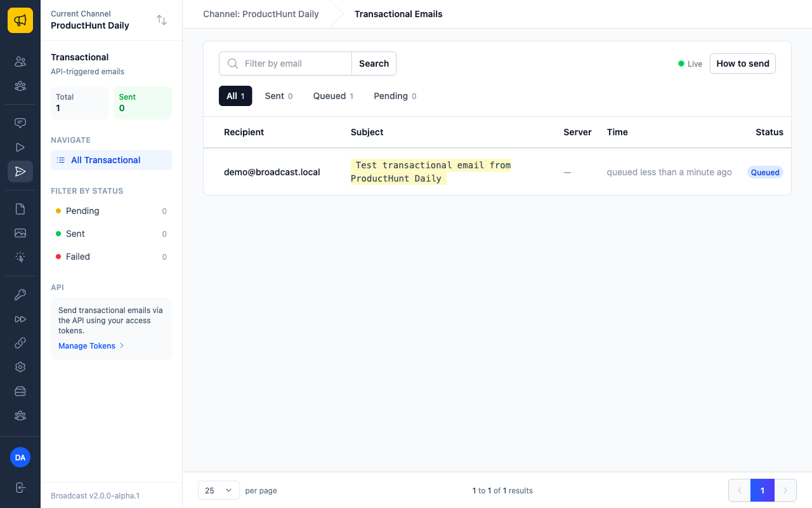The height and width of the screenshot is (508, 812).
Task: Click the Status column header
Action: coord(769,132)
